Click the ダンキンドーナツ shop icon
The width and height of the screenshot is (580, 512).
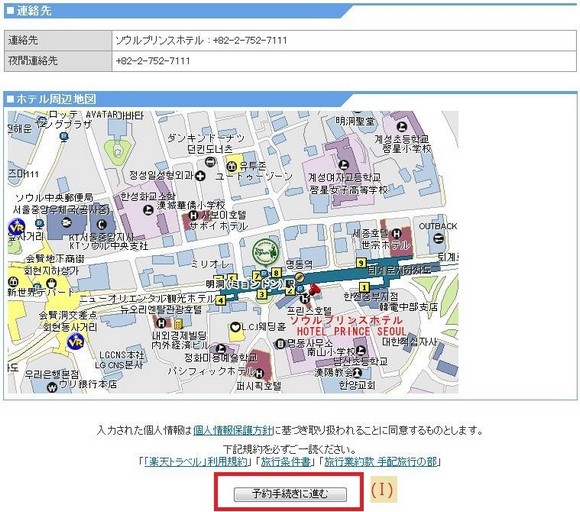point(211,161)
